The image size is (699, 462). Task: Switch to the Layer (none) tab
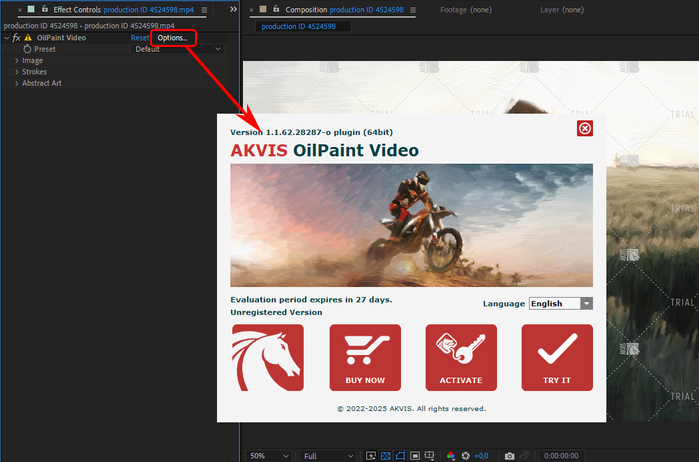[562, 10]
